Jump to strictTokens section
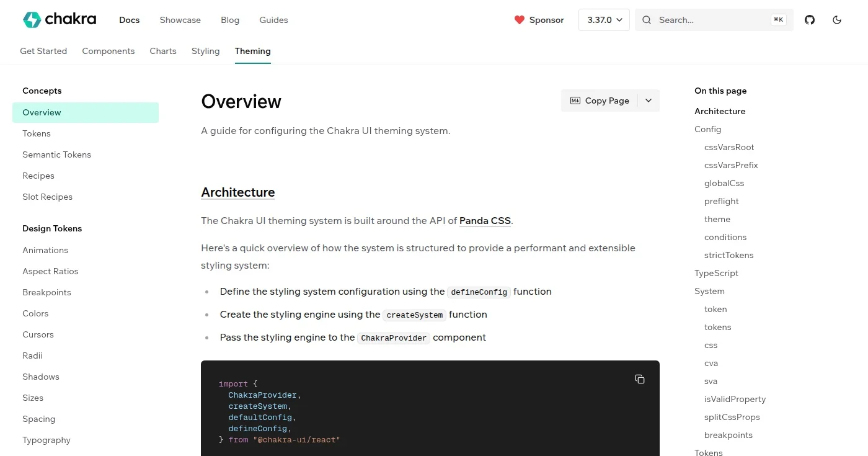The width and height of the screenshot is (868, 456). tap(729, 255)
